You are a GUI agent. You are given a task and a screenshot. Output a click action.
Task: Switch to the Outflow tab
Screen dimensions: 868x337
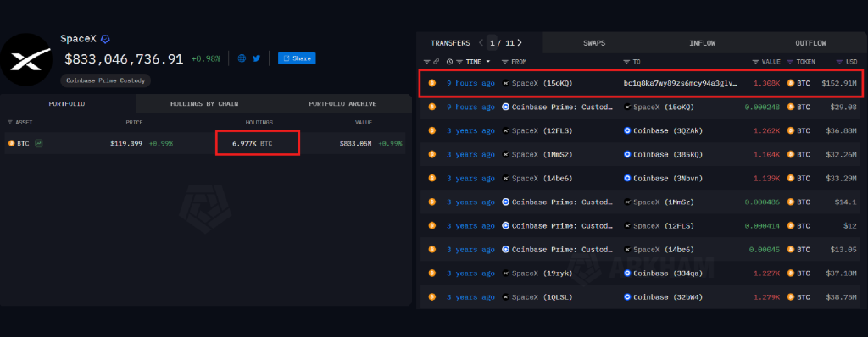(x=811, y=43)
